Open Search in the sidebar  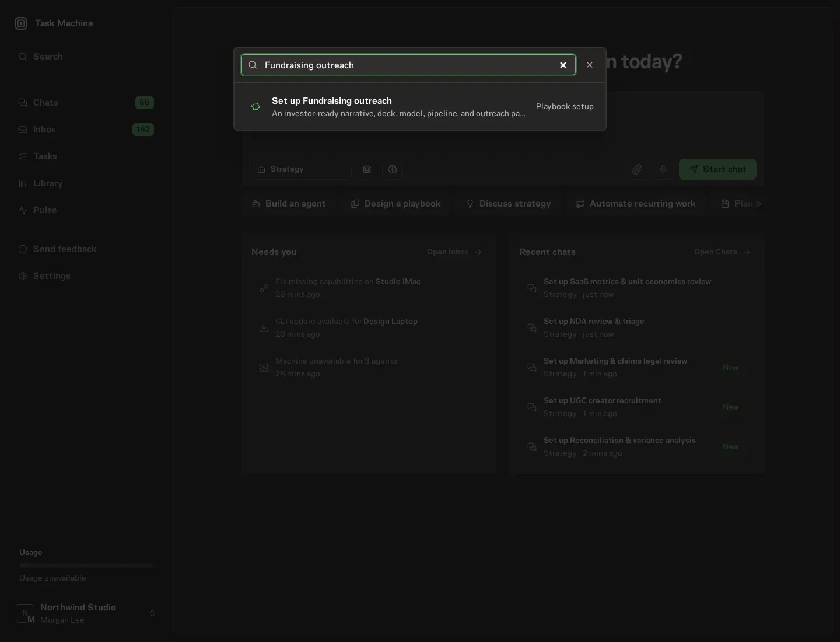86,57
